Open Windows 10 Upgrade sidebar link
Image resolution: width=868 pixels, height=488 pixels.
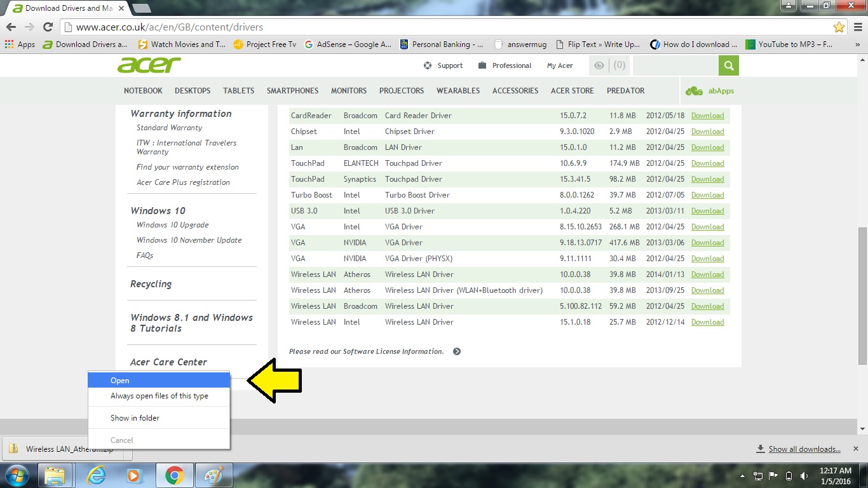(172, 225)
